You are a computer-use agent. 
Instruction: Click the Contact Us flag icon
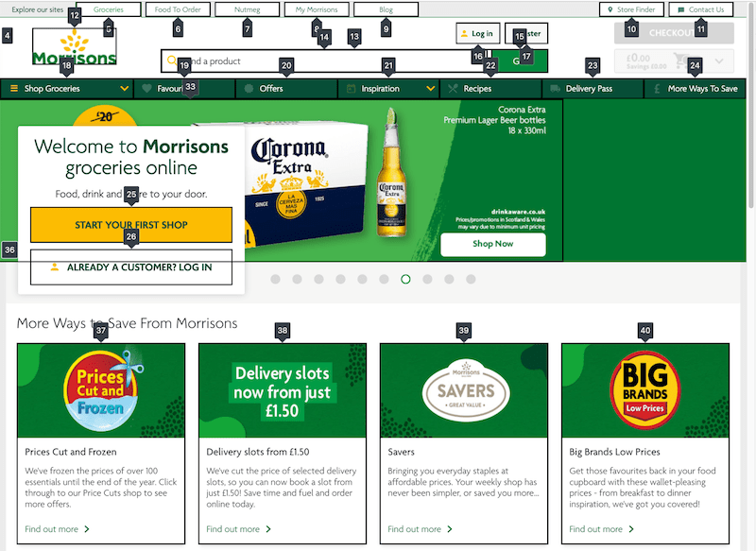(680, 9)
